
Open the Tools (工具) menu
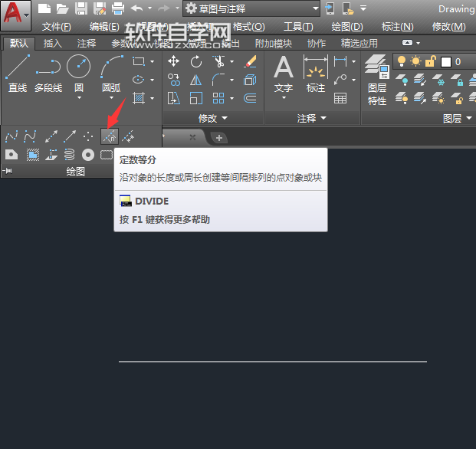coord(298,27)
